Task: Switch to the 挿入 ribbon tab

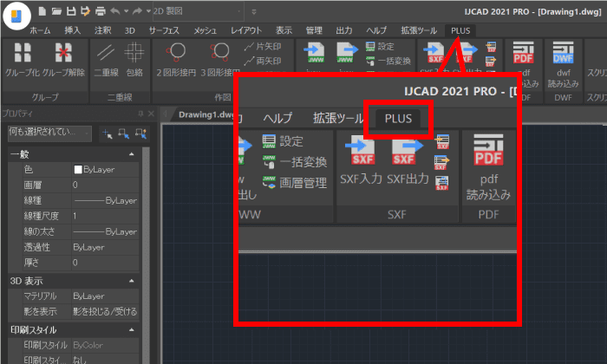Action: tap(72, 30)
